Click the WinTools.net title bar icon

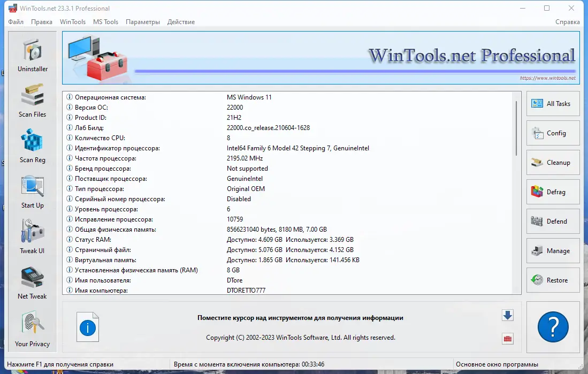[x=13, y=8]
